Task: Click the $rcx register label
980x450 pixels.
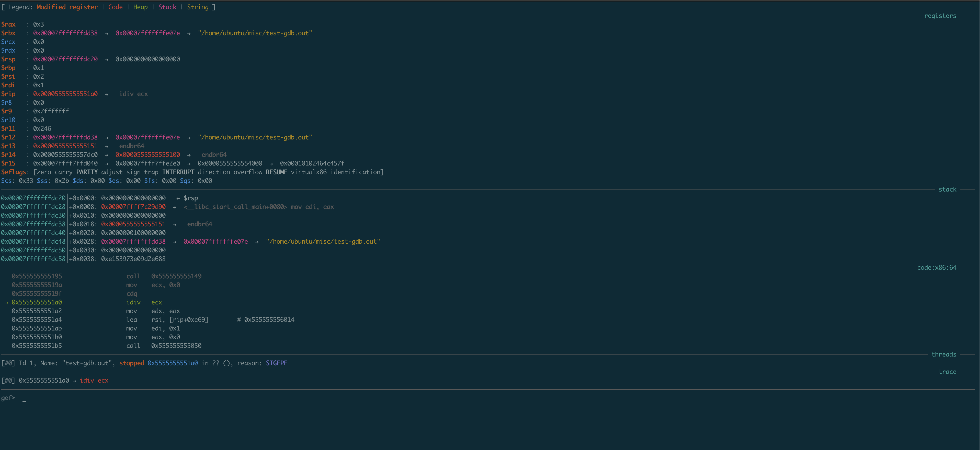Action: pos(8,42)
